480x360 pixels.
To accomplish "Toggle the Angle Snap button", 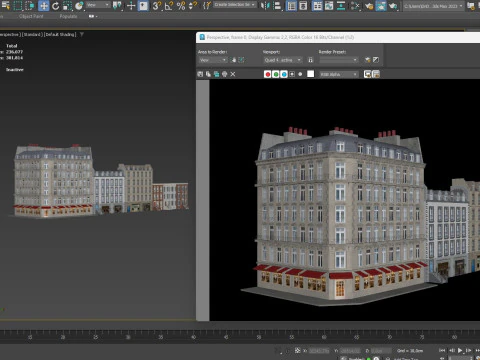I will 169,5.
